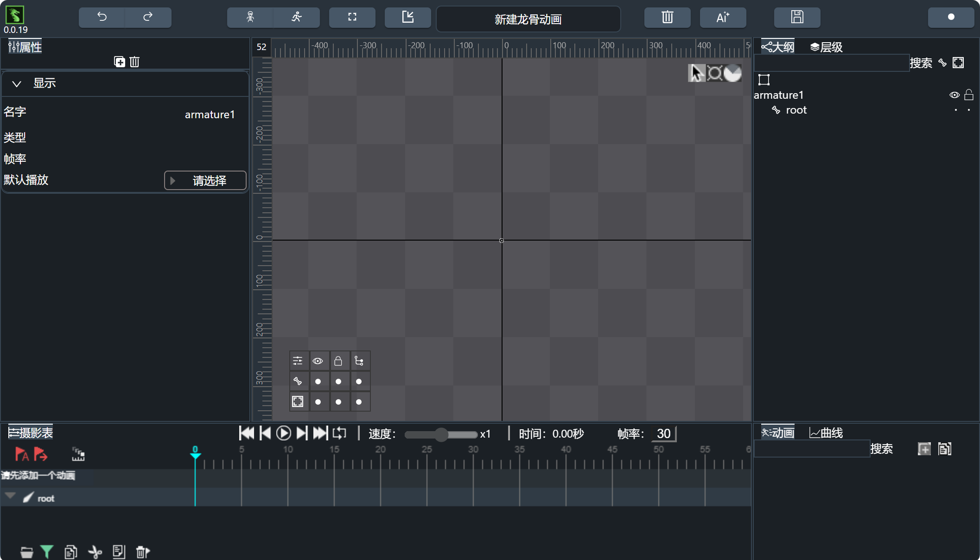Click the red flag arrow icon

click(x=40, y=454)
